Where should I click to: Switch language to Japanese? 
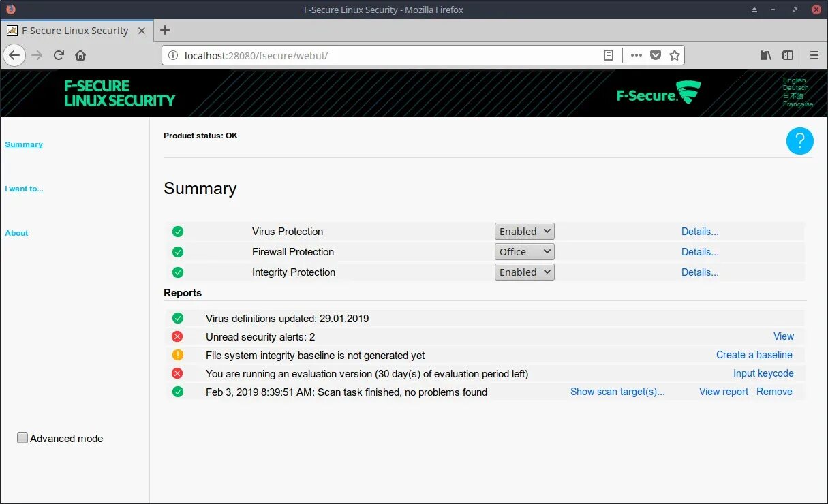click(793, 96)
